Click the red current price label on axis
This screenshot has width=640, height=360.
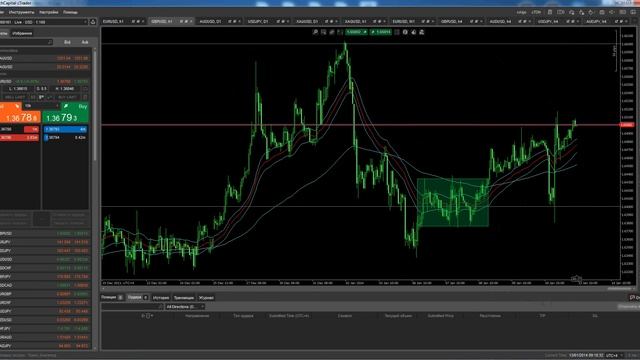click(627, 125)
